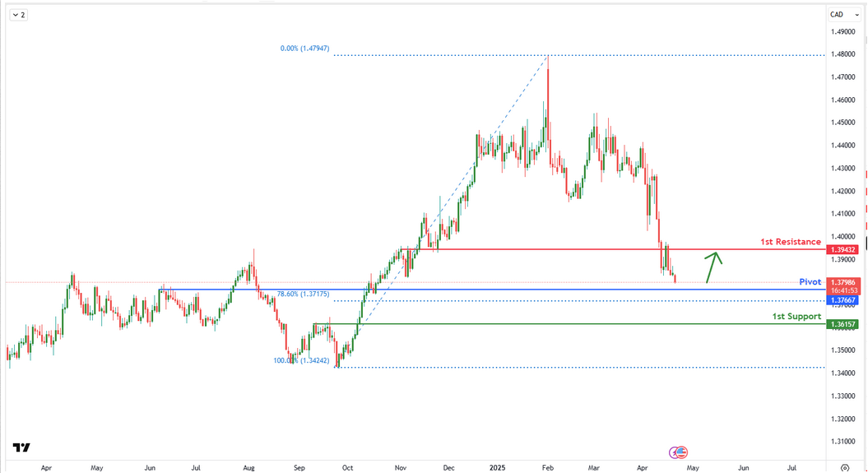Click the 1.35000 price axis label
Image resolution: width=868 pixels, height=473 pixels.
pyautogui.click(x=842, y=350)
